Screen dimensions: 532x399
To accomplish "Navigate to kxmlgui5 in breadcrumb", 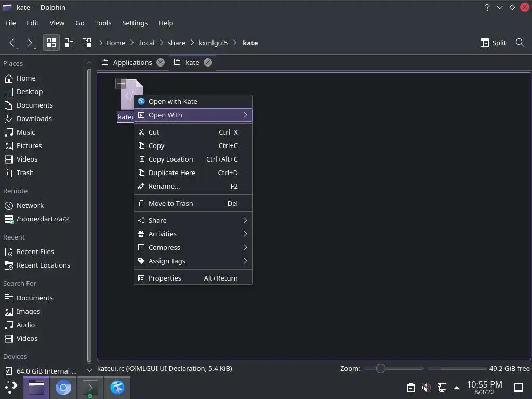I will click(213, 43).
